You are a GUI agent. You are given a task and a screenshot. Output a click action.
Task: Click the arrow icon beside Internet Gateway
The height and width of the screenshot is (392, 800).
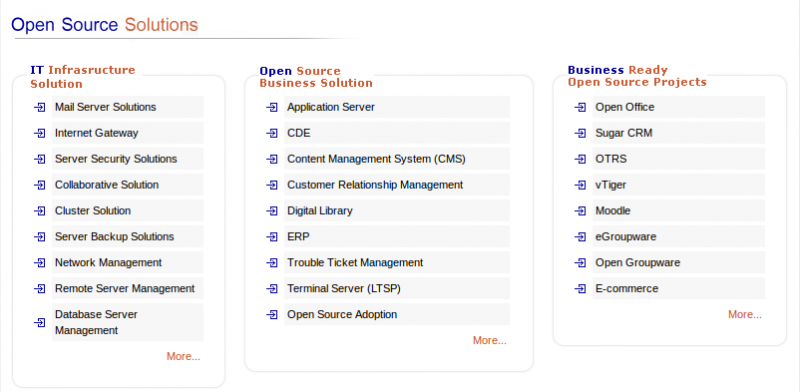point(40,133)
